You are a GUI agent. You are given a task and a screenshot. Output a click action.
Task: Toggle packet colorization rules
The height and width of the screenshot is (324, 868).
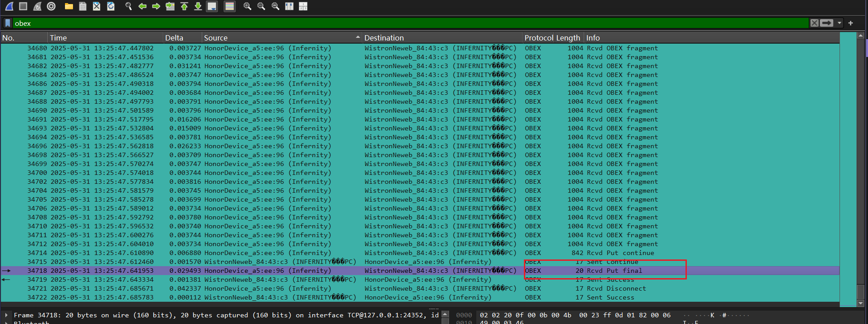point(229,6)
